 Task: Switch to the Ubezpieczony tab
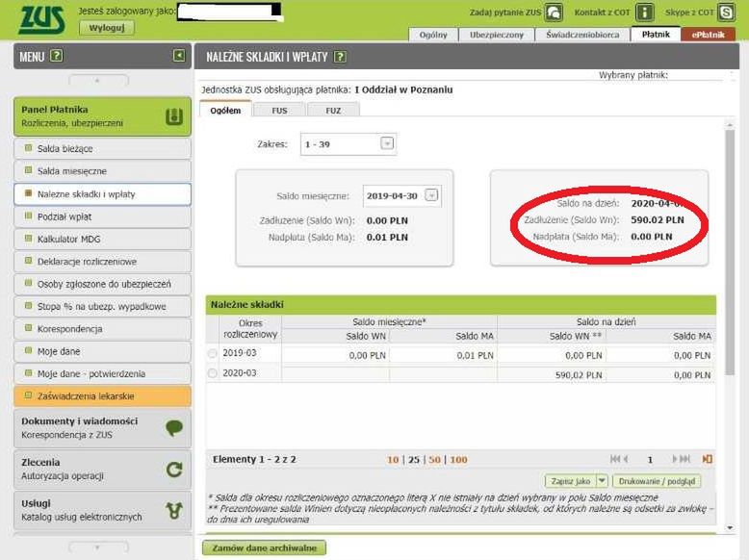(497, 35)
